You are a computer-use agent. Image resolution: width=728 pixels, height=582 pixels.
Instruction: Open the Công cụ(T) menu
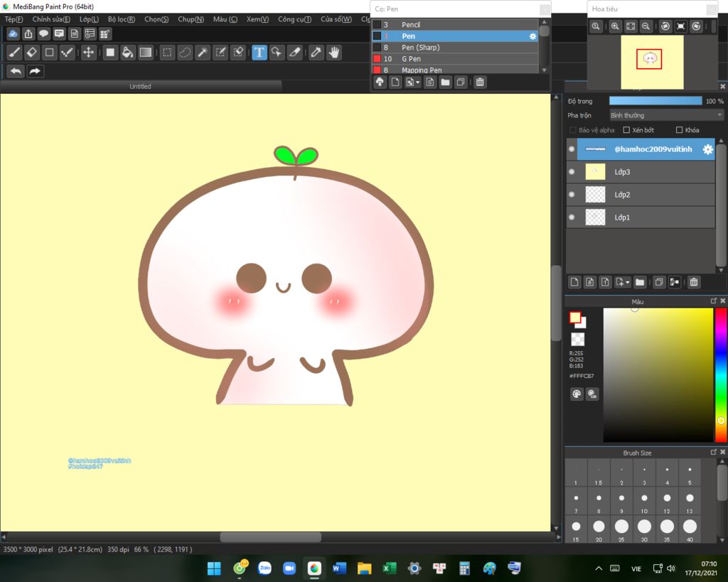(294, 19)
